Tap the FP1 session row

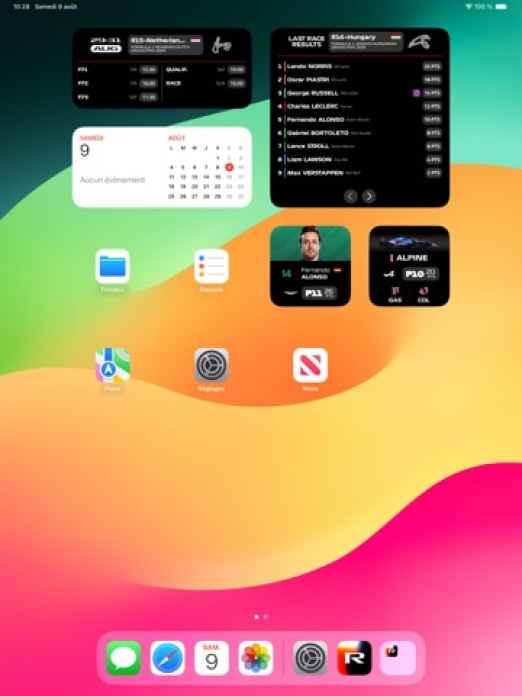pyautogui.click(x=118, y=70)
